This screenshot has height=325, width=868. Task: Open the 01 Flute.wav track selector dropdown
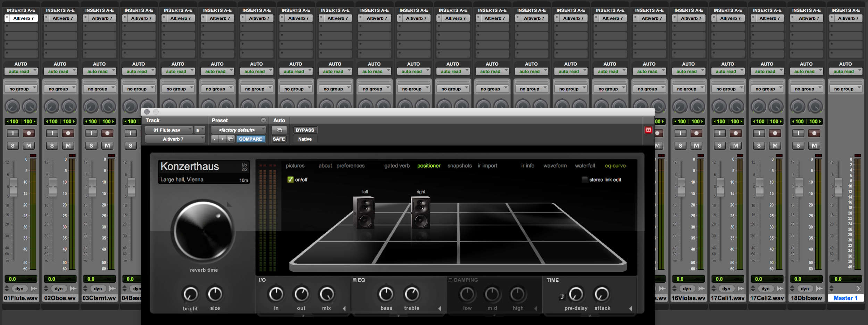click(x=169, y=130)
